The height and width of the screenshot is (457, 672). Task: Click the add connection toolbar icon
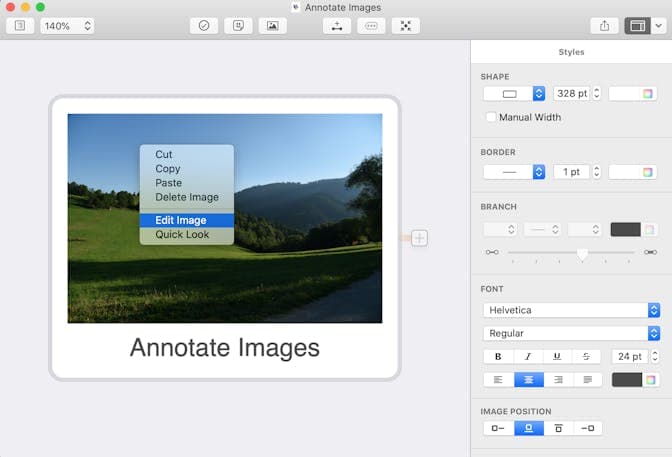click(x=337, y=26)
